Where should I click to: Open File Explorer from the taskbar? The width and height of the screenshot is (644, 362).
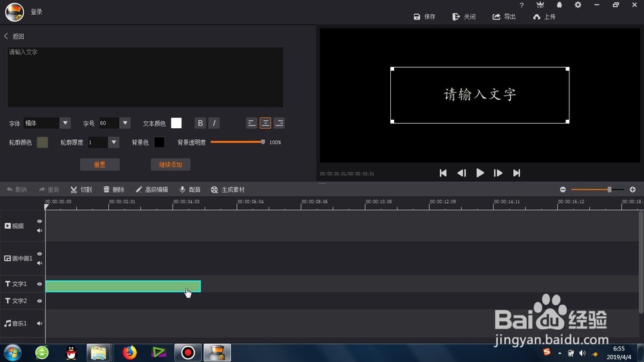[98, 352]
